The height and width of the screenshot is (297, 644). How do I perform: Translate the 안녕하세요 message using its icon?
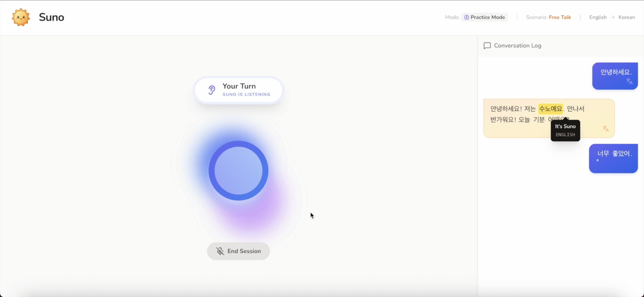pyautogui.click(x=629, y=81)
